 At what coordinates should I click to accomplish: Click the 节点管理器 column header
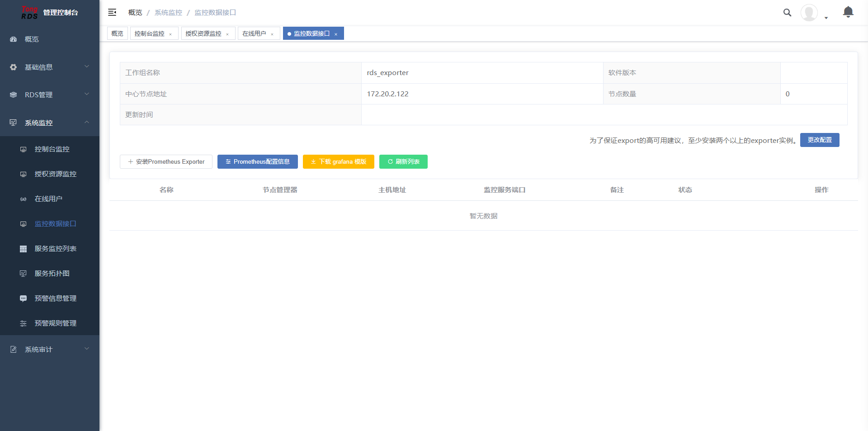[280, 190]
